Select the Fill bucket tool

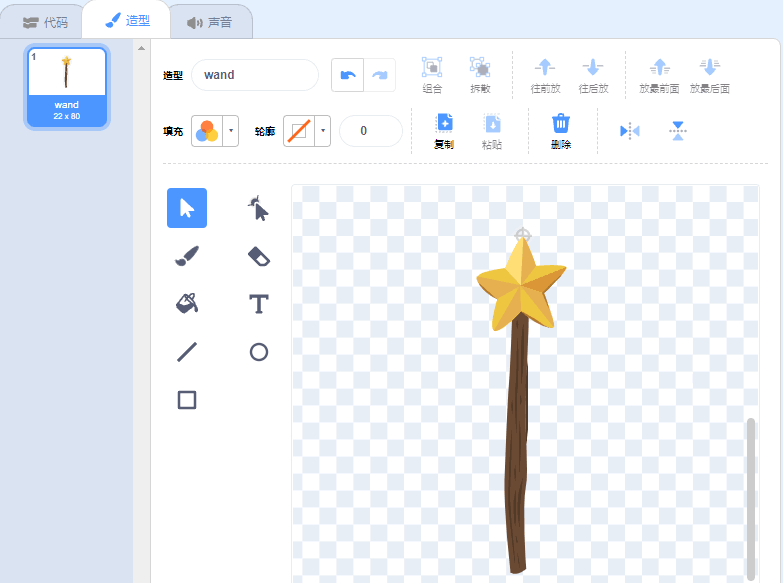pos(187,304)
